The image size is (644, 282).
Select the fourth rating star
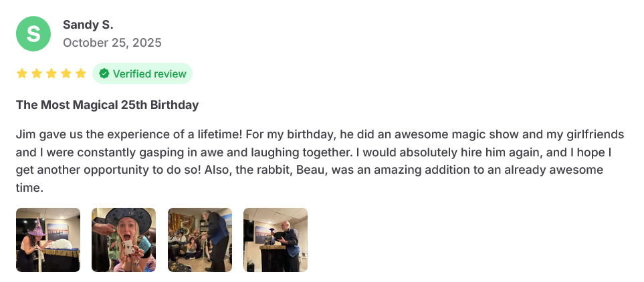(66, 74)
